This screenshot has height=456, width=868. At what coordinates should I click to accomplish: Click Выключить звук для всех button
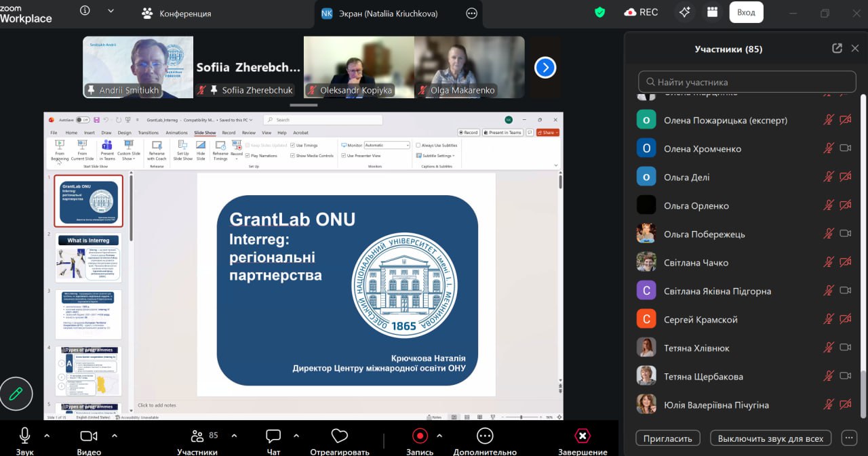pyautogui.click(x=770, y=438)
